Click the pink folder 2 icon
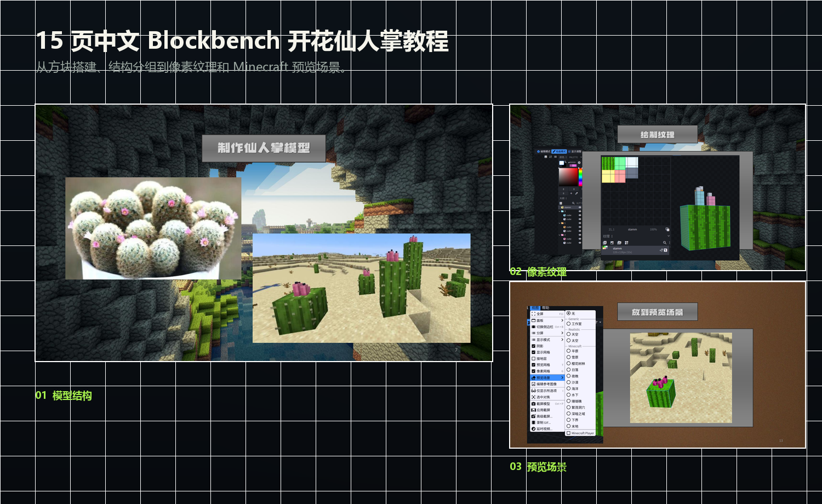This screenshot has height=504, width=822. pyautogui.click(x=562, y=235)
